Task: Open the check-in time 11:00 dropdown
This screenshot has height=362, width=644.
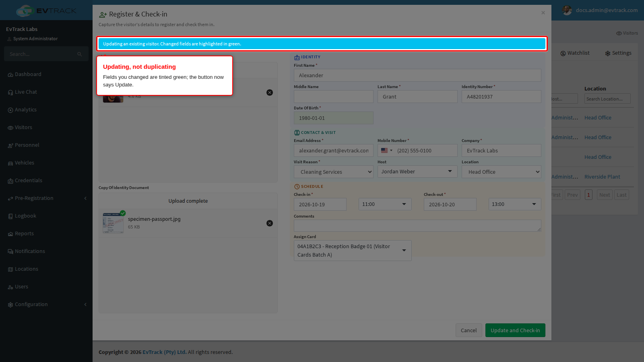Action: point(385,204)
